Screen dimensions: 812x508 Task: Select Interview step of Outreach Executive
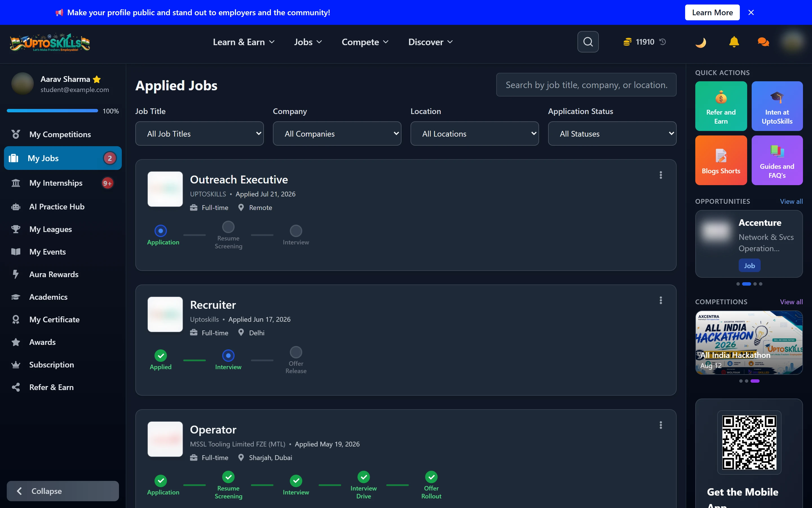pos(296,231)
